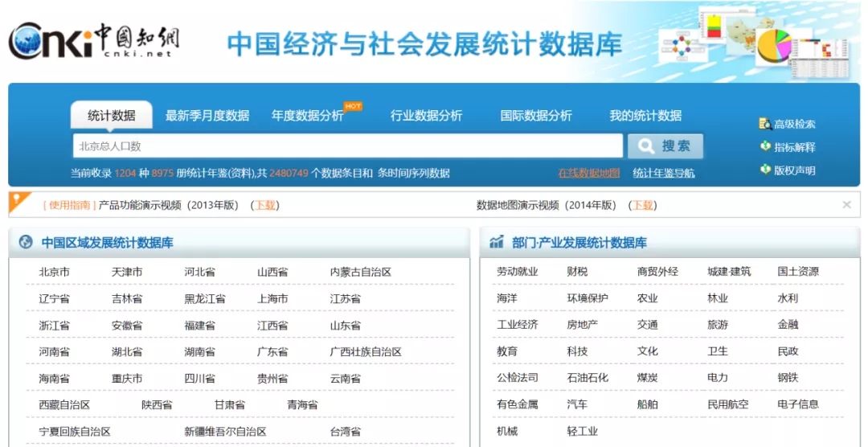Open the 指标解释 link

pyautogui.click(x=794, y=147)
